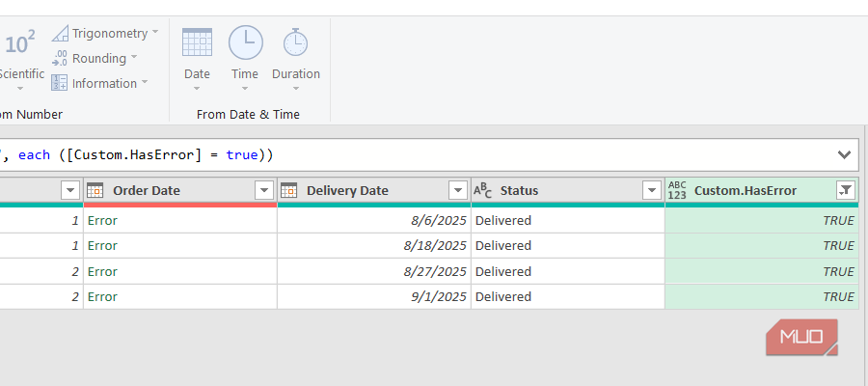Open the Trigonometry triangle icon
The height and width of the screenshot is (386, 868).
60,33
